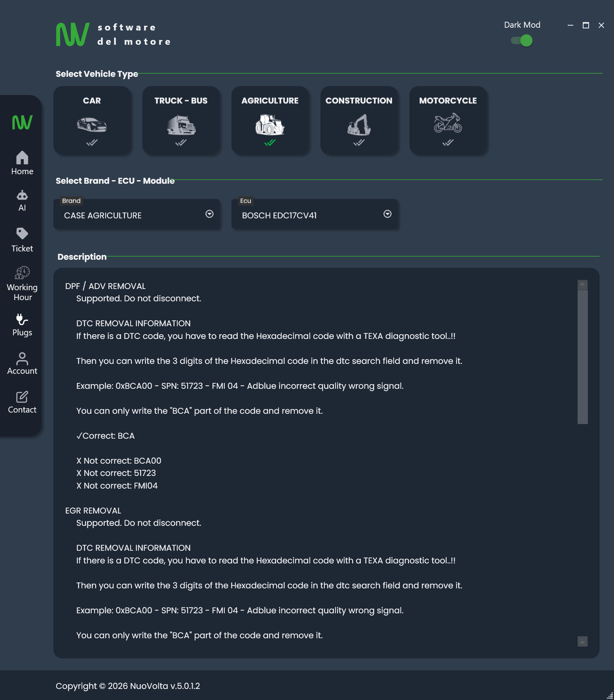Click the double-check mark under CAR

click(x=92, y=143)
